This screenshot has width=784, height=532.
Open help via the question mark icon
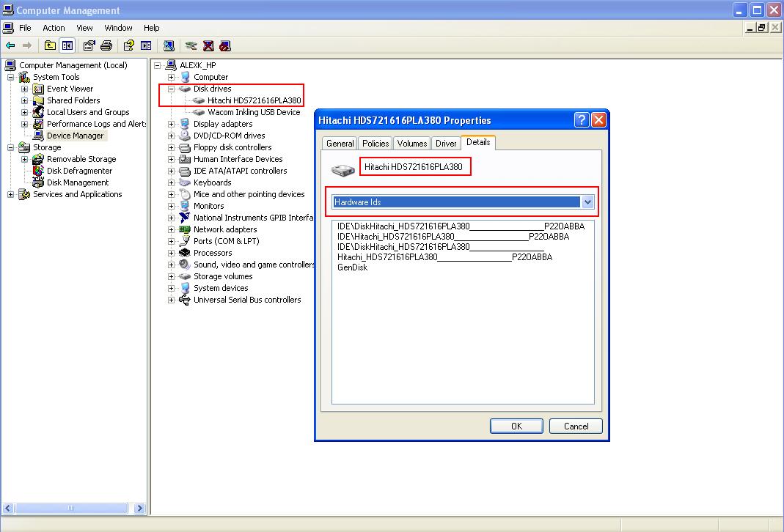pyautogui.click(x=129, y=45)
